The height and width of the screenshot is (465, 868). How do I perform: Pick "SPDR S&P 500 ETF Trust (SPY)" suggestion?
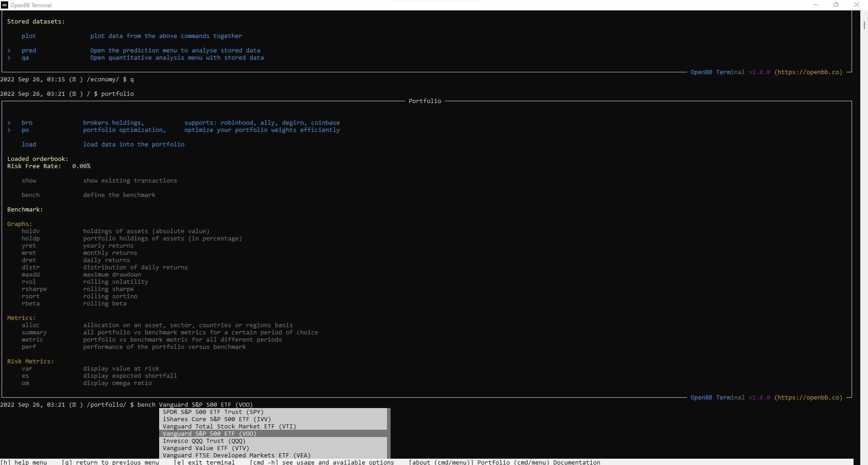click(212, 412)
